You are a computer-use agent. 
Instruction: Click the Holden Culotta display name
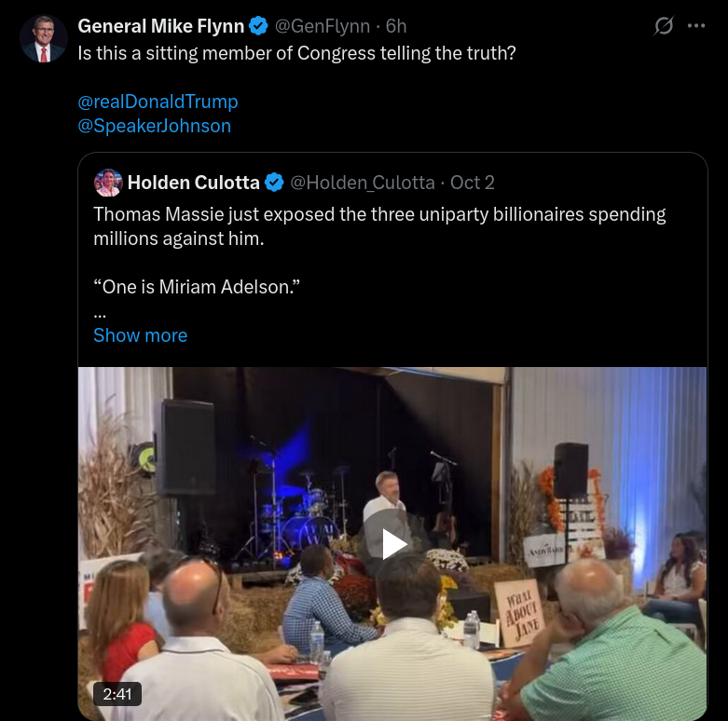pos(193,183)
